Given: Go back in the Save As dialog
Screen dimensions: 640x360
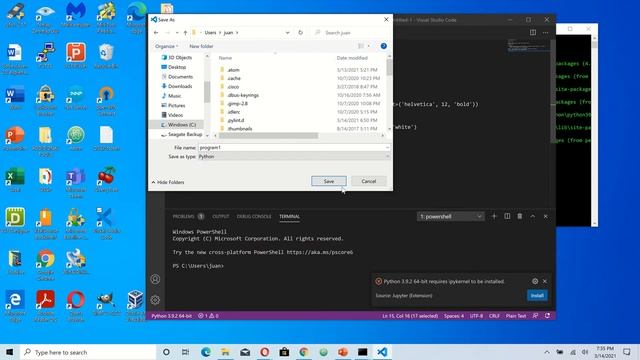Looking at the screenshot, I should pyautogui.click(x=156, y=33).
